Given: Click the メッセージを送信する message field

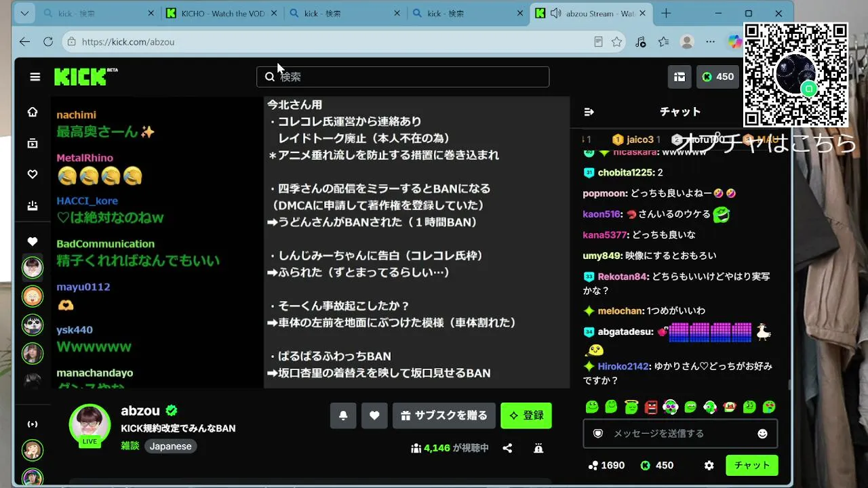Looking at the screenshot, I should coord(680,434).
